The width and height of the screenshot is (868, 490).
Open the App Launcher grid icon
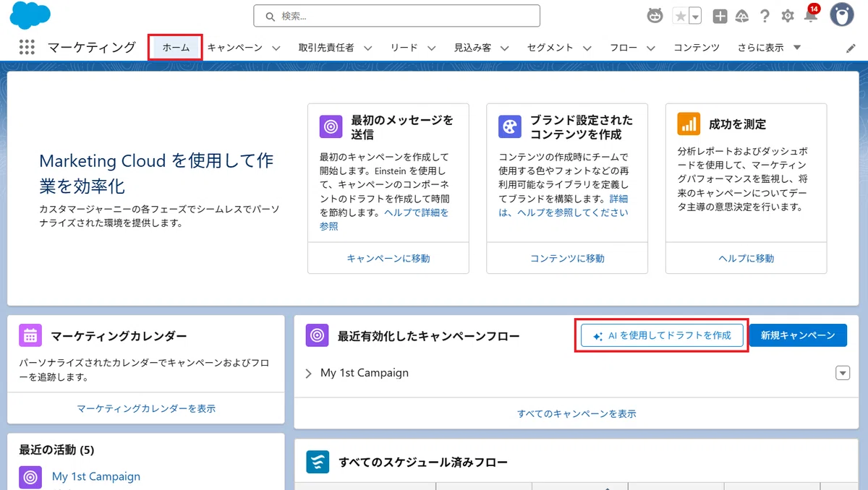pyautogui.click(x=27, y=48)
